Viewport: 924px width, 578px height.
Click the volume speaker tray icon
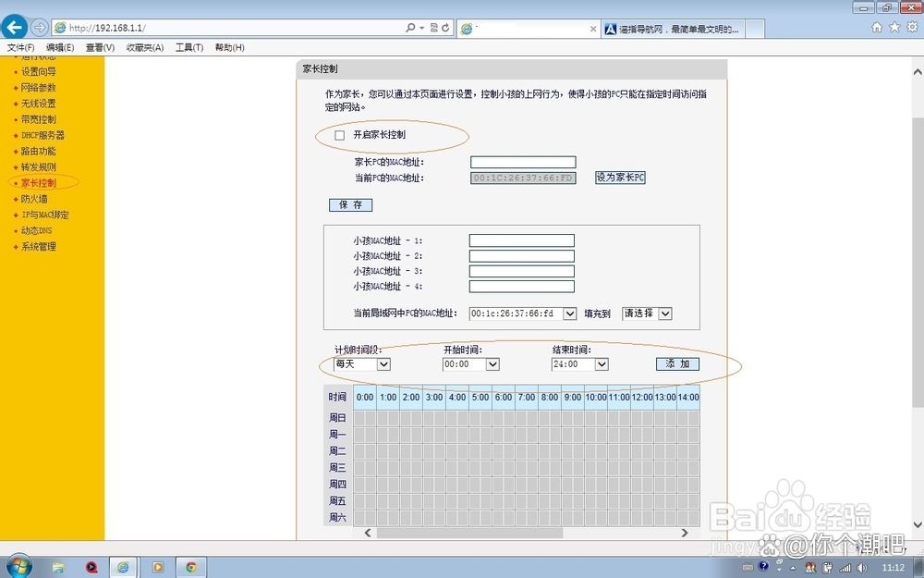tap(862, 568)
